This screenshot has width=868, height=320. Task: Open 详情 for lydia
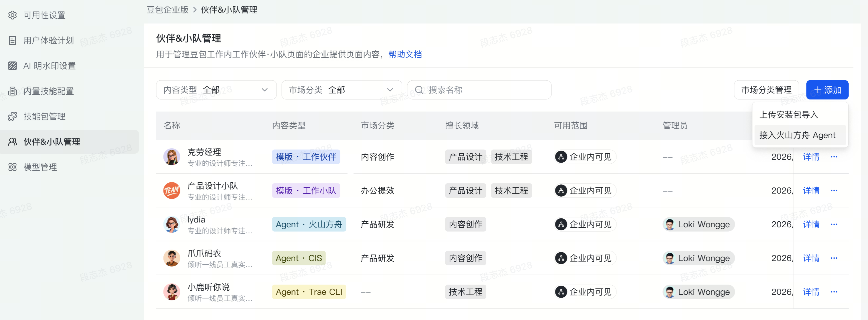(811, 224)
